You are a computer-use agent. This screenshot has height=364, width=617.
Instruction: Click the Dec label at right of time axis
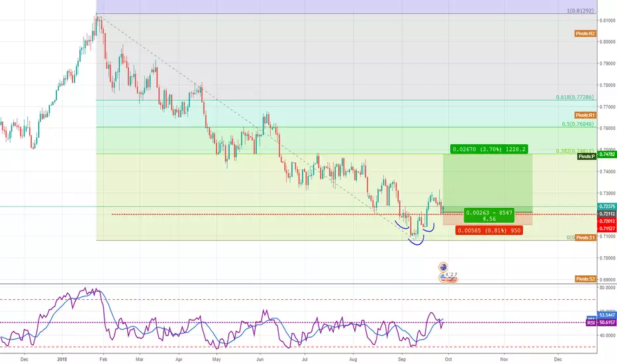(557, 359)
